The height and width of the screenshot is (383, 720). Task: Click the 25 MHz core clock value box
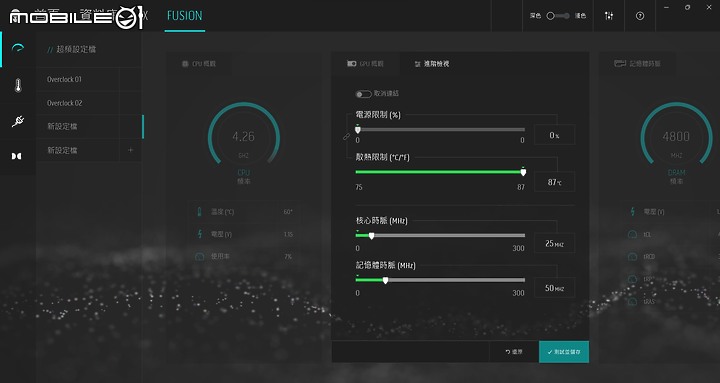click(554, 243)
